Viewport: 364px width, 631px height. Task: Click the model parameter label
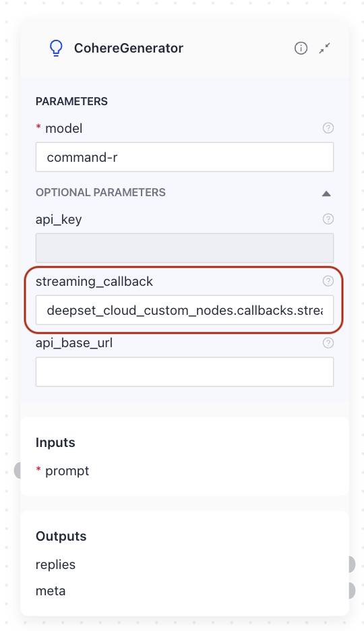coord(64,128)
